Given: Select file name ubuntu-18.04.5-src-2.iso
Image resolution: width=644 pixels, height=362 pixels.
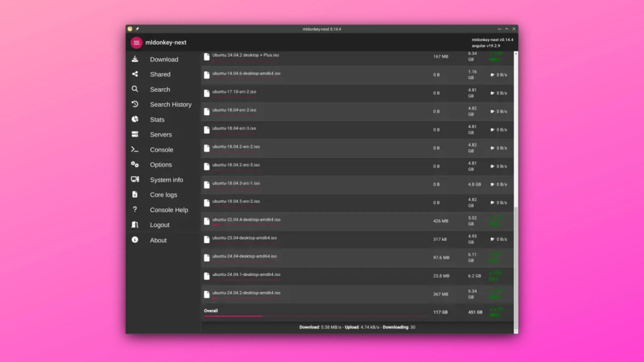Looking at the screenshot, I should click(236, 201).
